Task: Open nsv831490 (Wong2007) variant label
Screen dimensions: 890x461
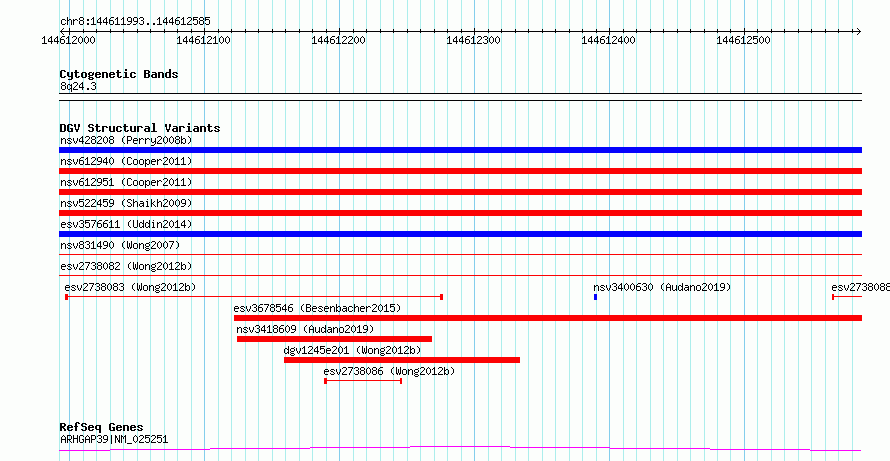Action: (x=120, y=245)
